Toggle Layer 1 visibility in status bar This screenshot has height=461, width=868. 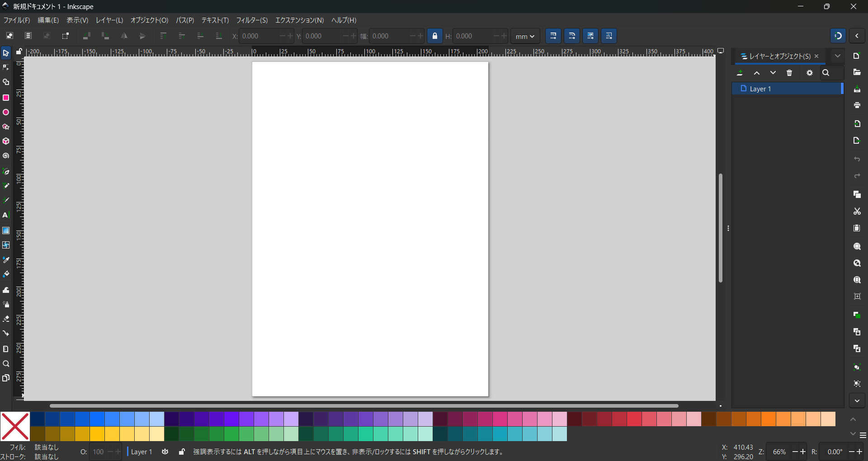165,452
